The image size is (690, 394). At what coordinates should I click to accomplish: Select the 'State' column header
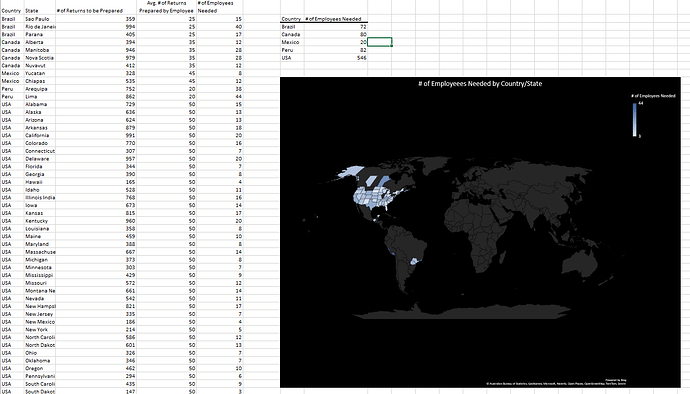coord(31,11)
